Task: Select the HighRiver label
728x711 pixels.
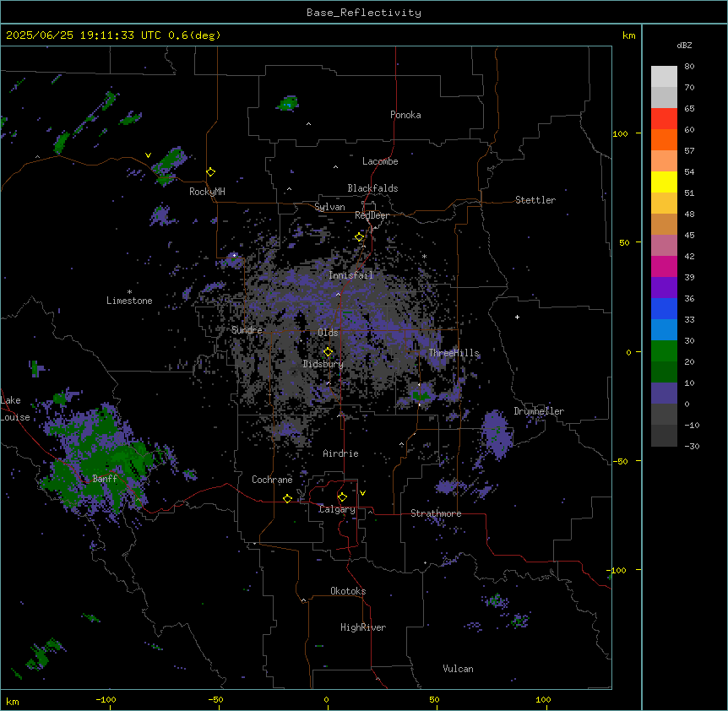Action: (x=363, y=627)
